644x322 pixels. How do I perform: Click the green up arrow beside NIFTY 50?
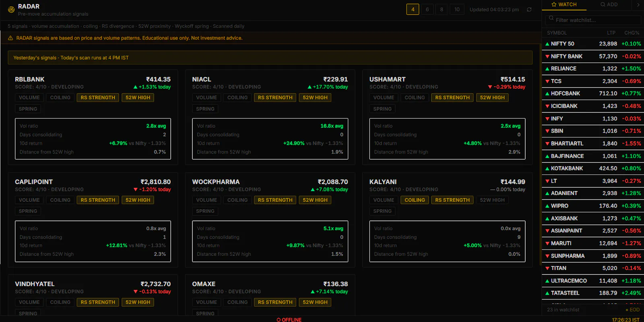[547, 44]
